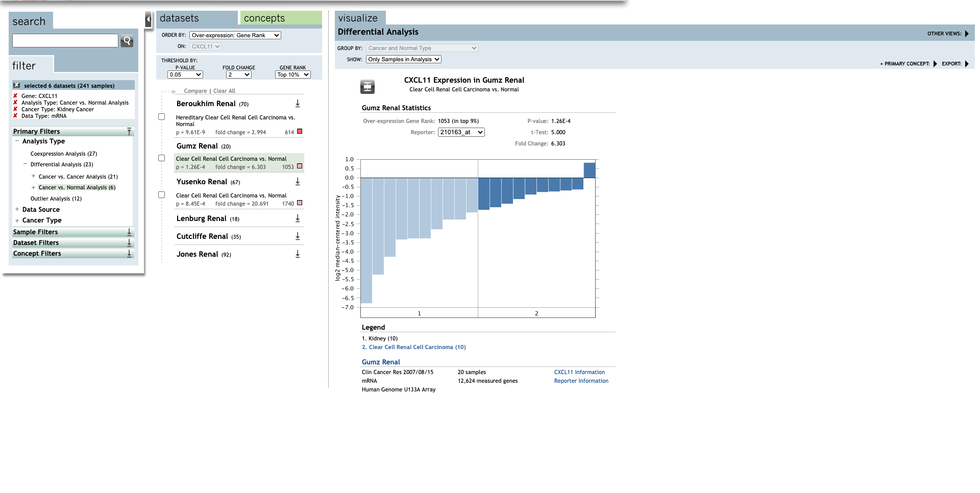Viewport: 980px width, 493px height.
Task: Click Yusenko analysis pink rank swatch
Action: point(300,203)
